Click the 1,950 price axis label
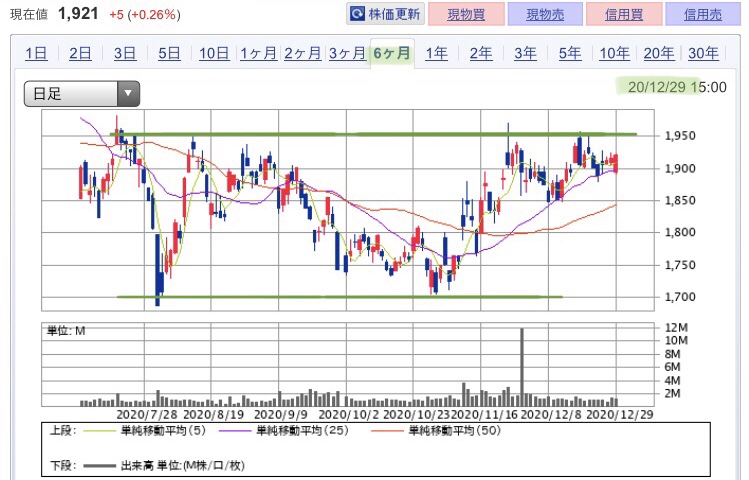749x480 pixels. pos(680,136)
